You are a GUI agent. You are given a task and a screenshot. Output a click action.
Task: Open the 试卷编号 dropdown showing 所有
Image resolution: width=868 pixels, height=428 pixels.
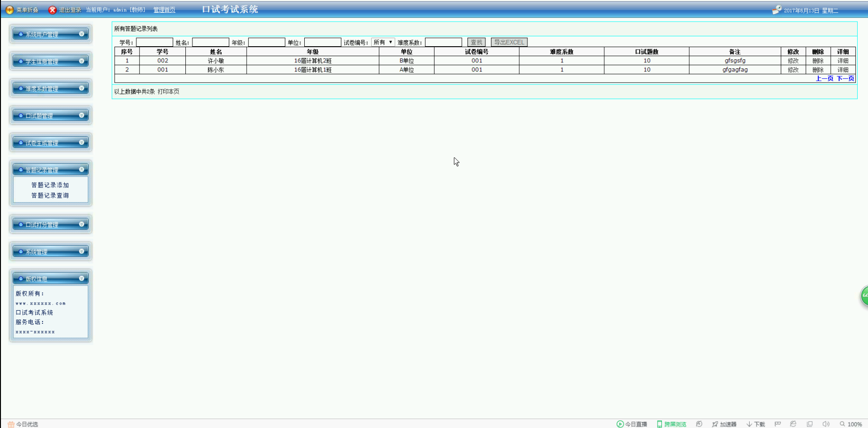(x=383, y=42)
